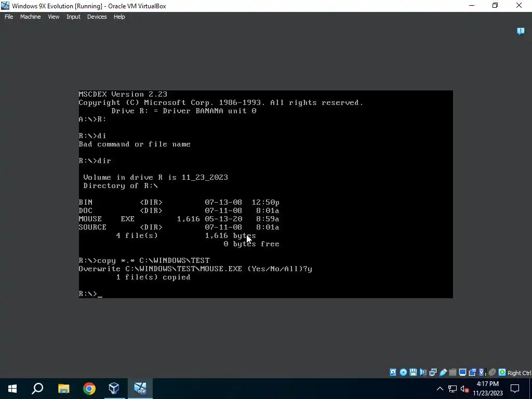Open Windows taskbar search
The width and height of the screenshot is (532, 399).
tap(37, 389)
